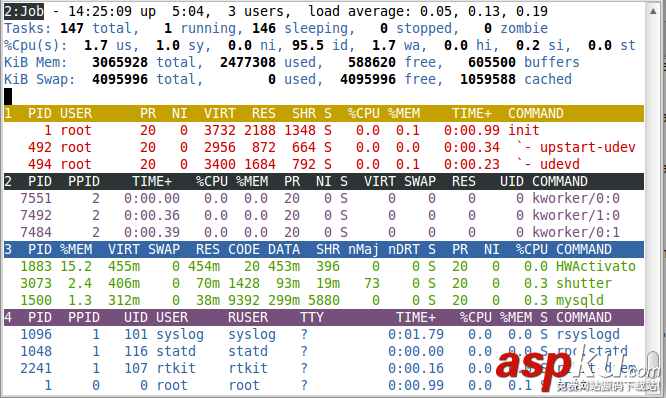Click used memory value 2477308

pos(248,62)
